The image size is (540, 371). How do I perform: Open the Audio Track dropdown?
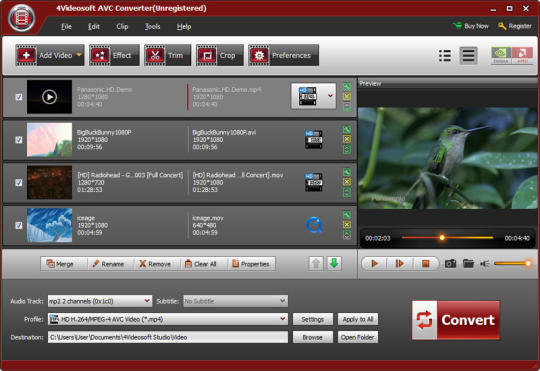[100, 301]
